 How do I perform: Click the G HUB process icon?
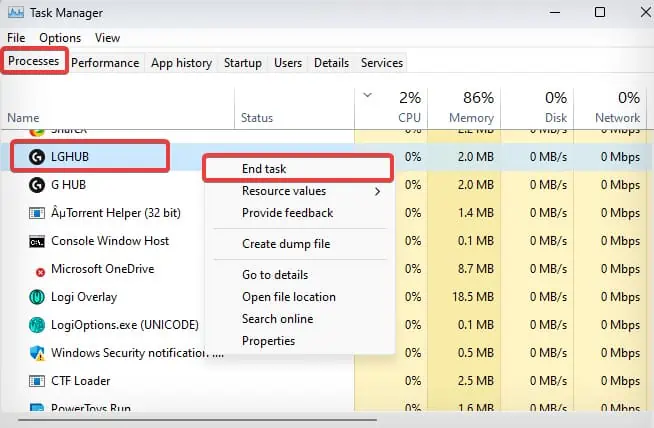37,185
